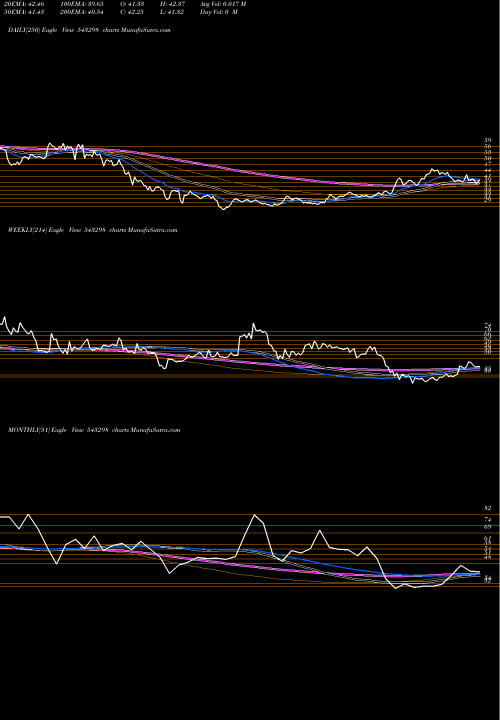Click the Day Vol value text
Image resolution: width=500 pixels, height=720 pixels.
click(219, 12)
